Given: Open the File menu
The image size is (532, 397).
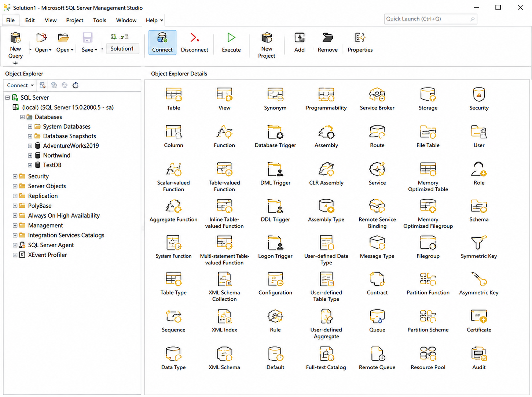Looking at the screenshot, I should click(x=10, y=20).
